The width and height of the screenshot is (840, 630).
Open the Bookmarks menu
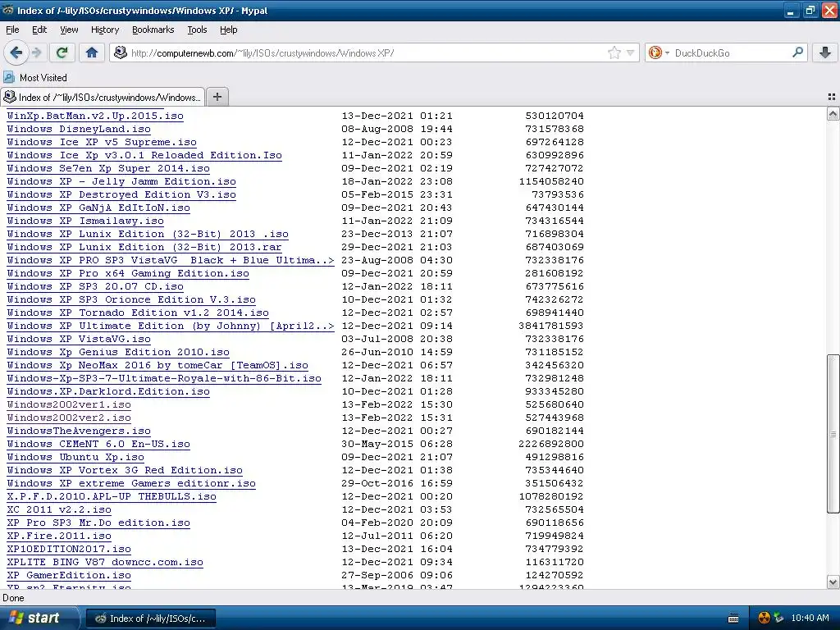click(x=153, y=30)
